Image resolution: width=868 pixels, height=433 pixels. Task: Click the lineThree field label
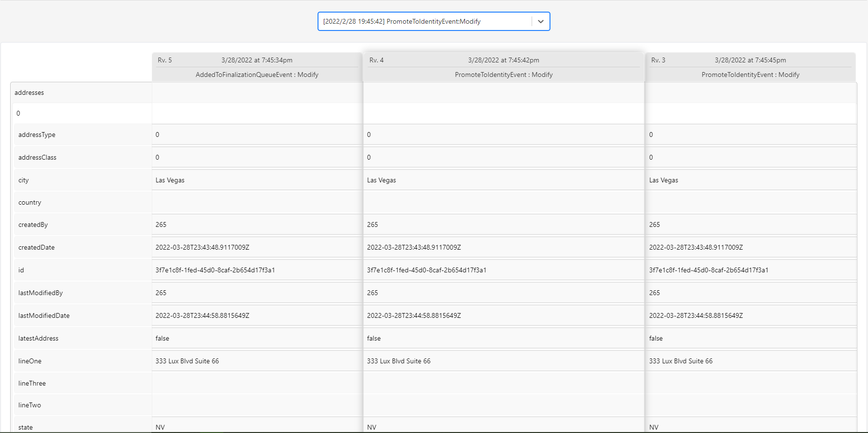[x=32, y=383]
